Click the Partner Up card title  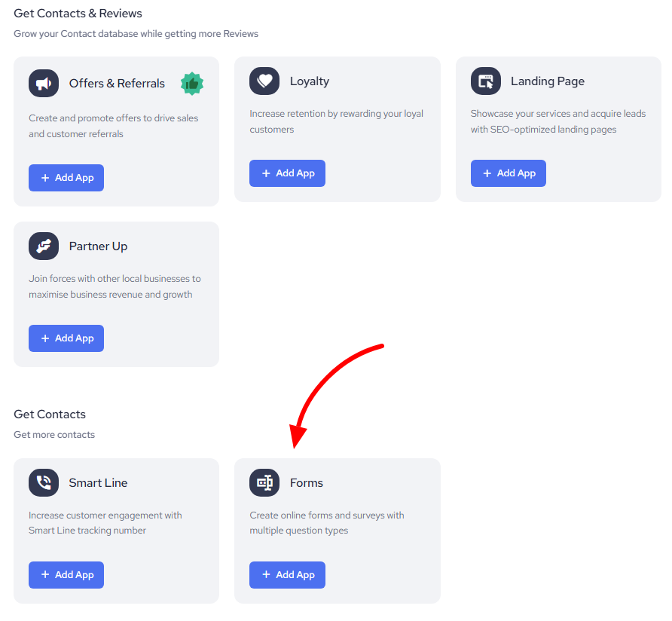pos(98,246)
